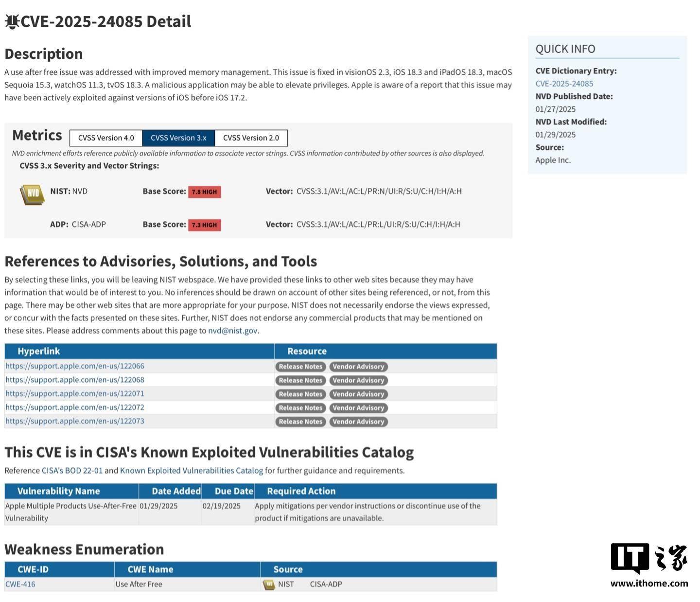Click the Required Action column header
Screen dimensions: 700x602
[375, 491]
